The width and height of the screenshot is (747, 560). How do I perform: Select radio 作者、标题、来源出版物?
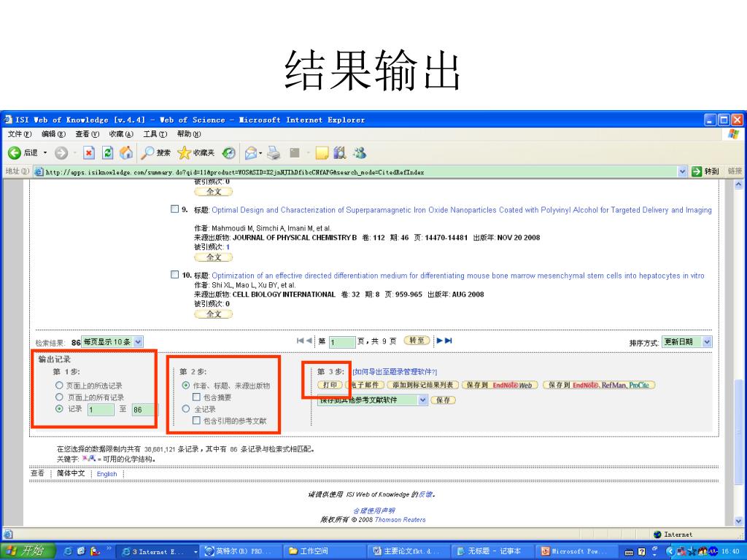pos(186,385)
